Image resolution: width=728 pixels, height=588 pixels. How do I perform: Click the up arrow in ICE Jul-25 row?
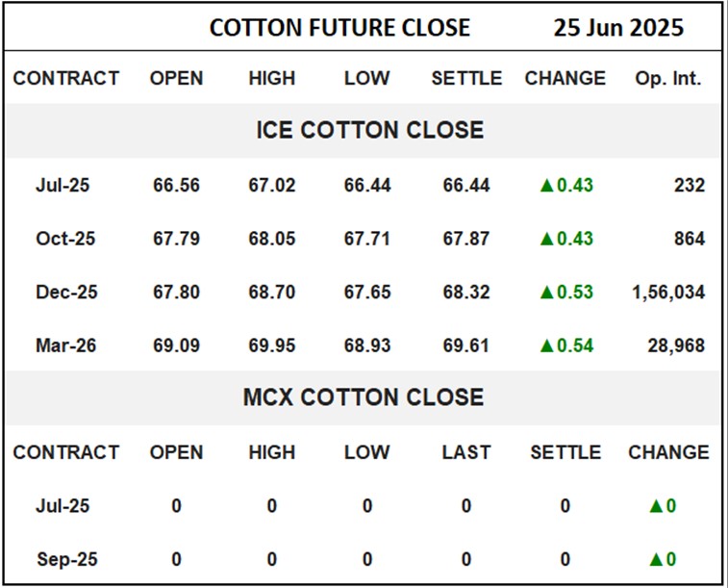click(x=547, y=186)
